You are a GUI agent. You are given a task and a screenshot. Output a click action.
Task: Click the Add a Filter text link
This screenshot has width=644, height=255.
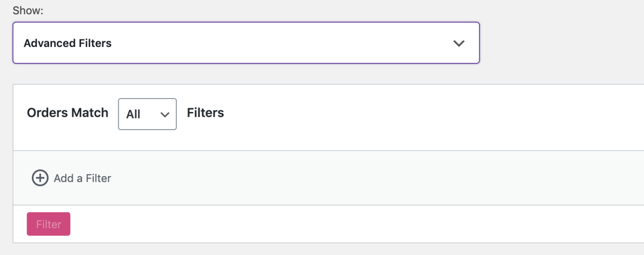[x=82, y=178]
